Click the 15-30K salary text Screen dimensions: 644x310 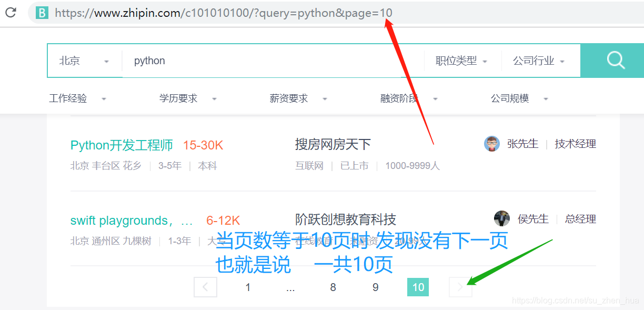(x=203, y=145)
